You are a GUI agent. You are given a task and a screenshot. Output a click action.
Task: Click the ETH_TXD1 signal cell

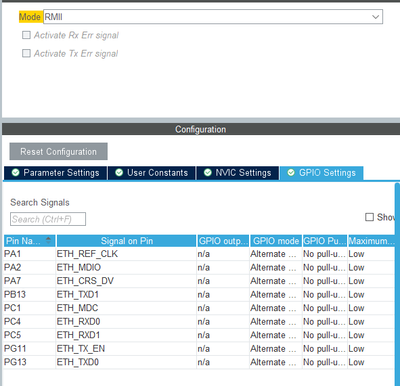(126, 295)
